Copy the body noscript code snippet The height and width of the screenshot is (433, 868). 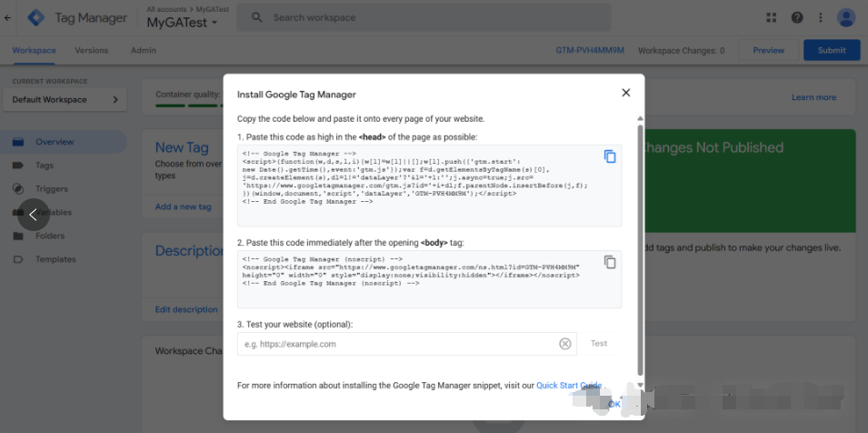(x=610, y=262)
